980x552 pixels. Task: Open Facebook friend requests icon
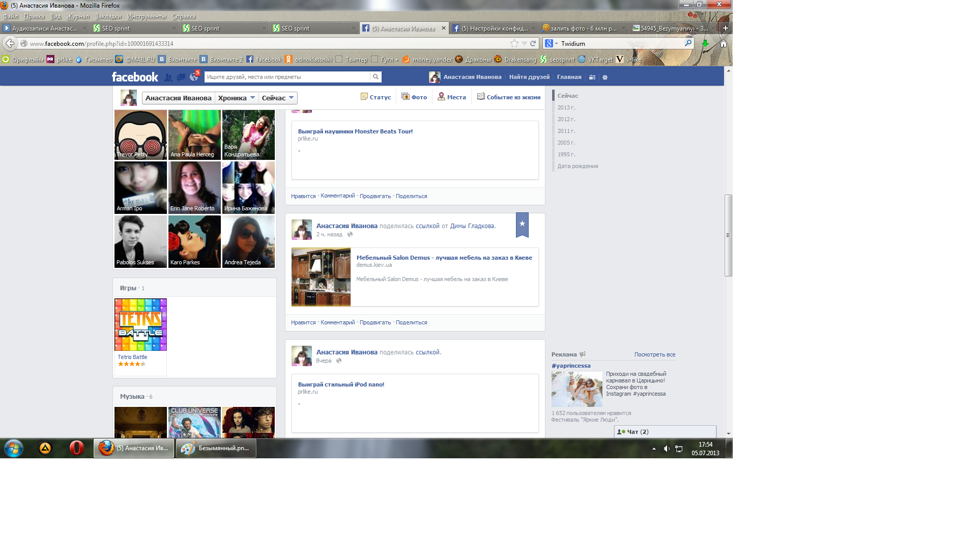click(x=168, y=77)
